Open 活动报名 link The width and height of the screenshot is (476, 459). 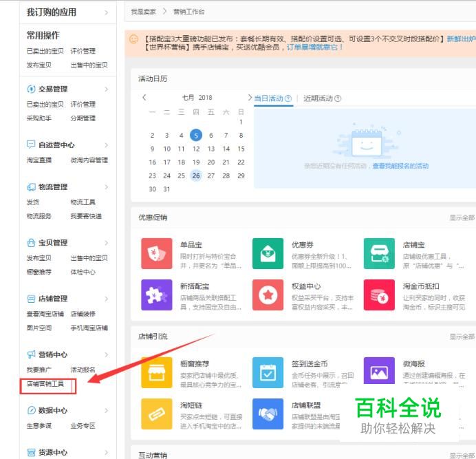click(83, 370)
